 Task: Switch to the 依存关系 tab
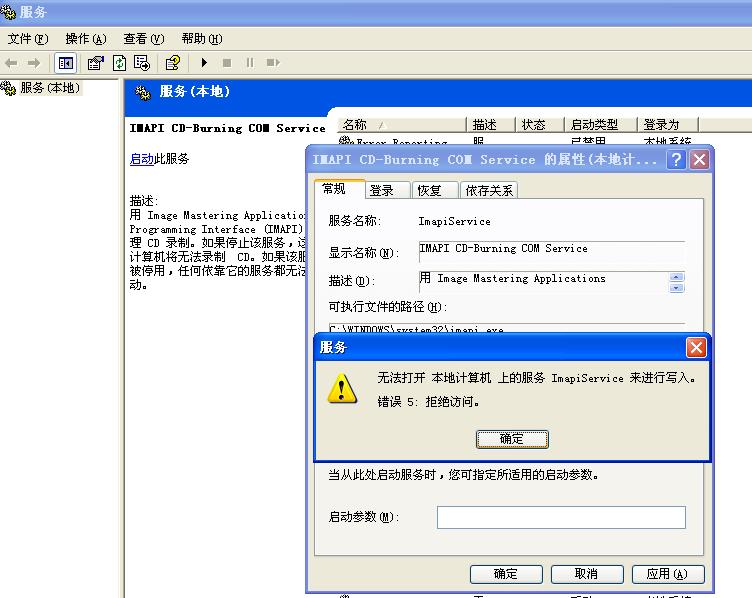[x=489, y=190]
